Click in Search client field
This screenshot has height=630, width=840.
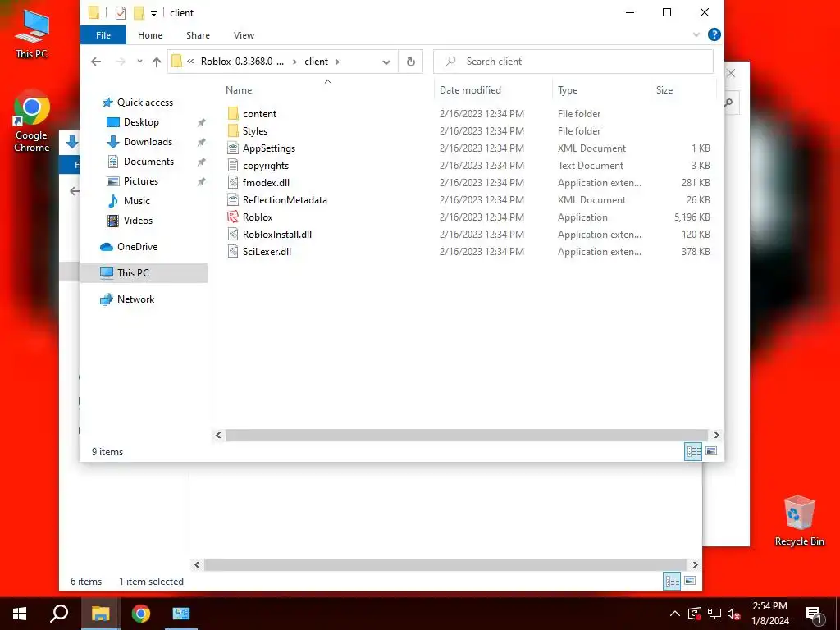click(573, 62)
